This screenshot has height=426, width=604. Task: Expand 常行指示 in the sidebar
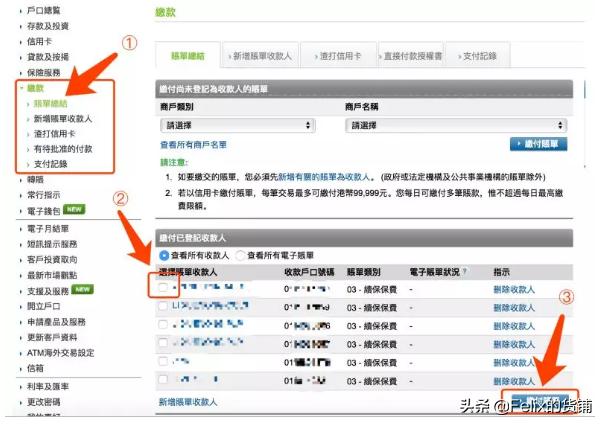pos(43,195)
